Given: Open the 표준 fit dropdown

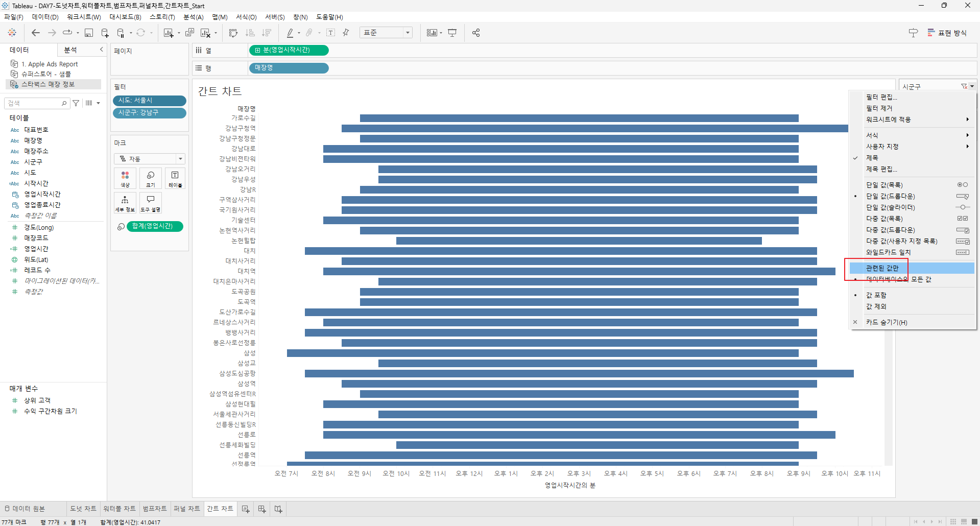Looking at the screenshot, I should coord(386,33).
